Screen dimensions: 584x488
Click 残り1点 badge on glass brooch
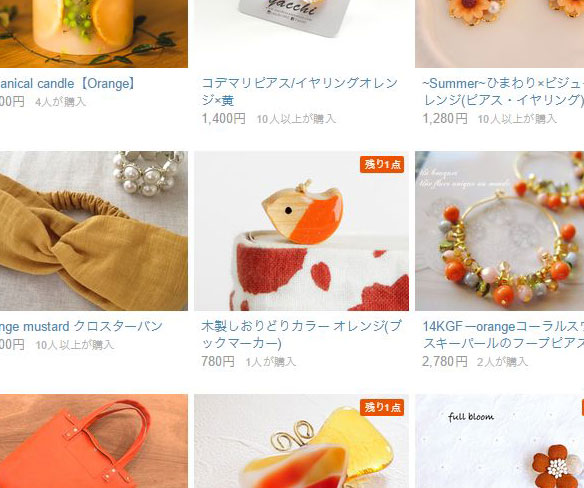pos(382,407)
